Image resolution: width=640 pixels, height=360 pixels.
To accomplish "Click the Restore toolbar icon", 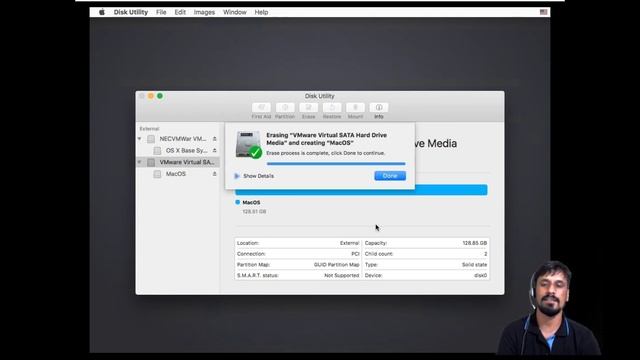I will (332, 107).
